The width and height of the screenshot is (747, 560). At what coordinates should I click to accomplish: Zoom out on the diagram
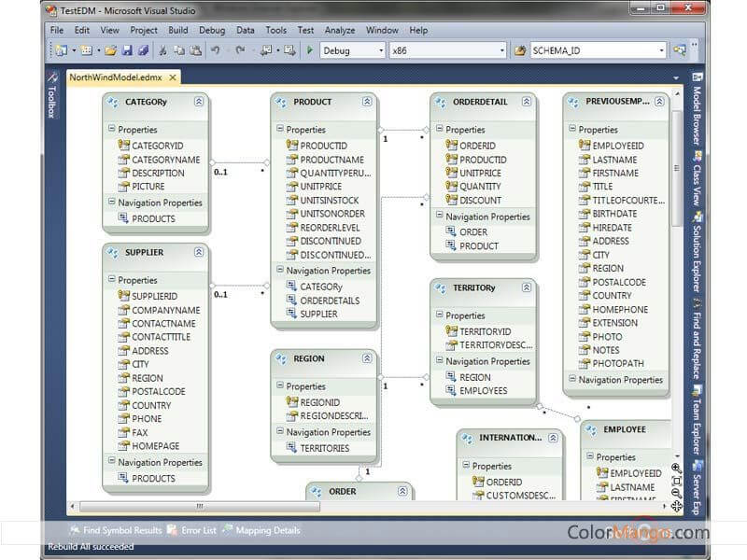tap(676, 494)
